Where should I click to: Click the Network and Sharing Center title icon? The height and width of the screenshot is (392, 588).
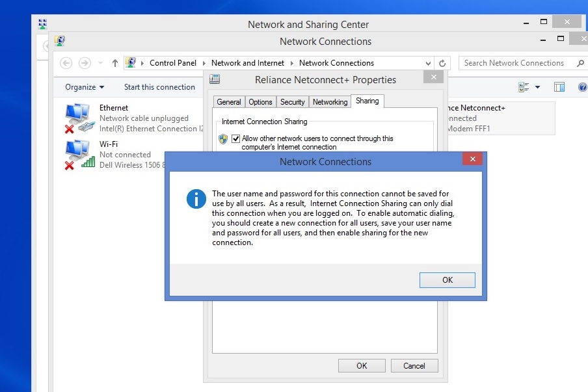pos(42,24)
